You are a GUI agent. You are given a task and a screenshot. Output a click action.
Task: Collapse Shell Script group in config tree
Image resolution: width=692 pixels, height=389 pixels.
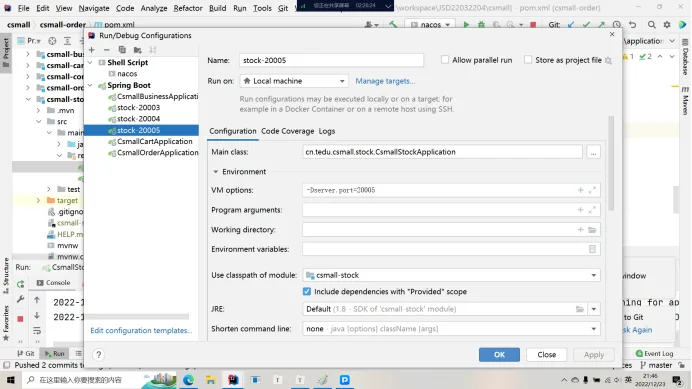pos(90,63)
